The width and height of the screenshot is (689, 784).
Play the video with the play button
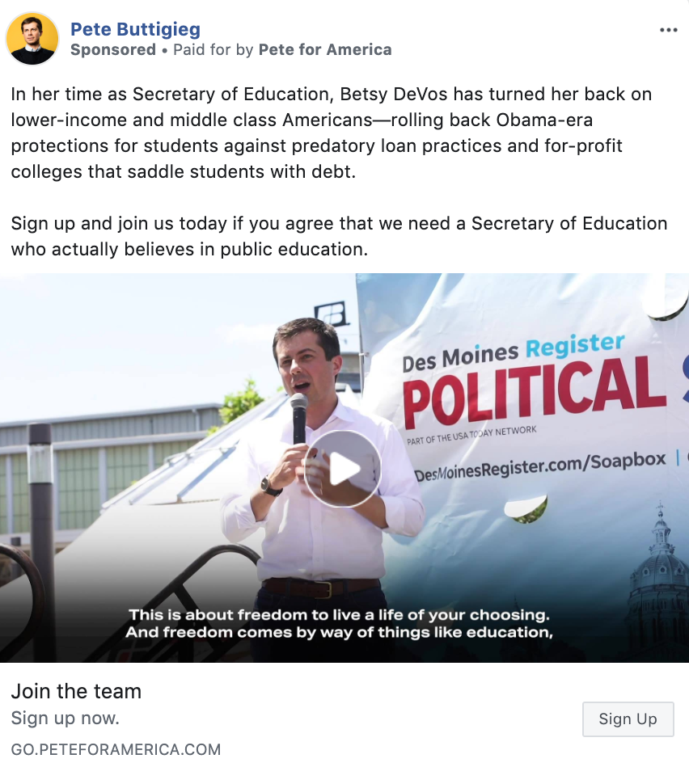pyautogui.click(x=343, y=469)
